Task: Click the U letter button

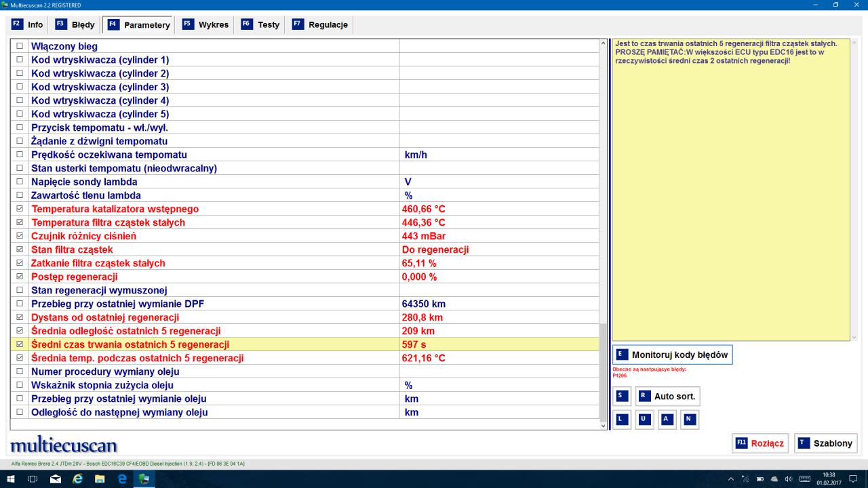Action: (644, 420)
